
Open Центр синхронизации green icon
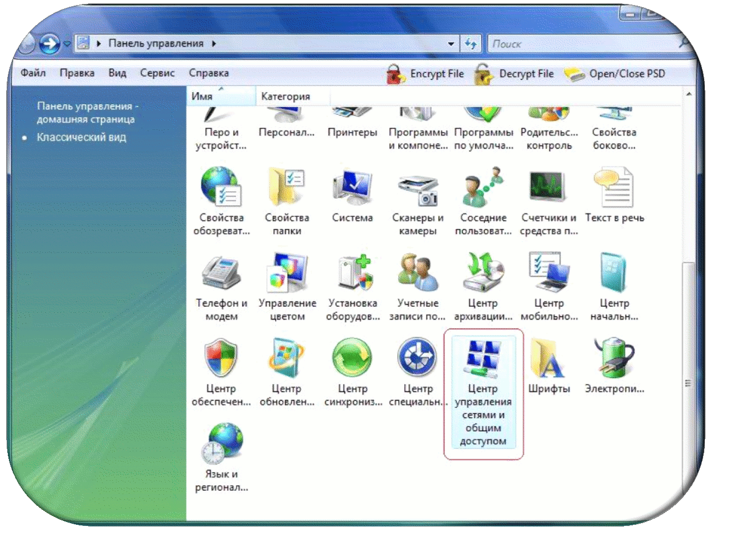coord(352,358)
